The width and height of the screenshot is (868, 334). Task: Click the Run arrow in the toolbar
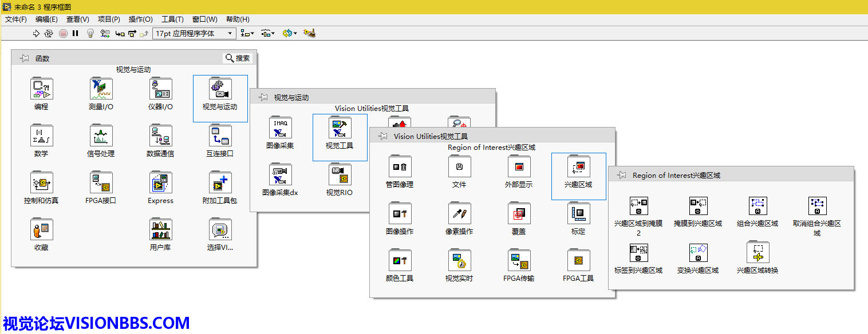[x=37, y=33]
